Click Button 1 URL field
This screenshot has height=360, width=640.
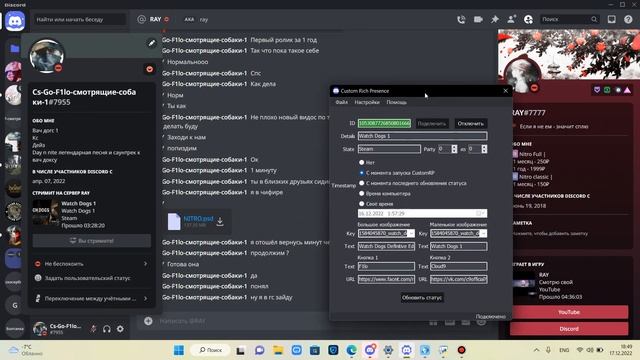[x=386, y=279]
